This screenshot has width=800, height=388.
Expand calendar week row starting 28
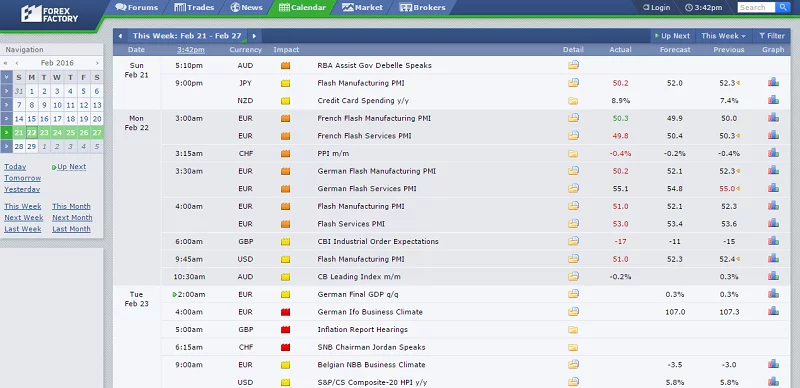point(6,147)
